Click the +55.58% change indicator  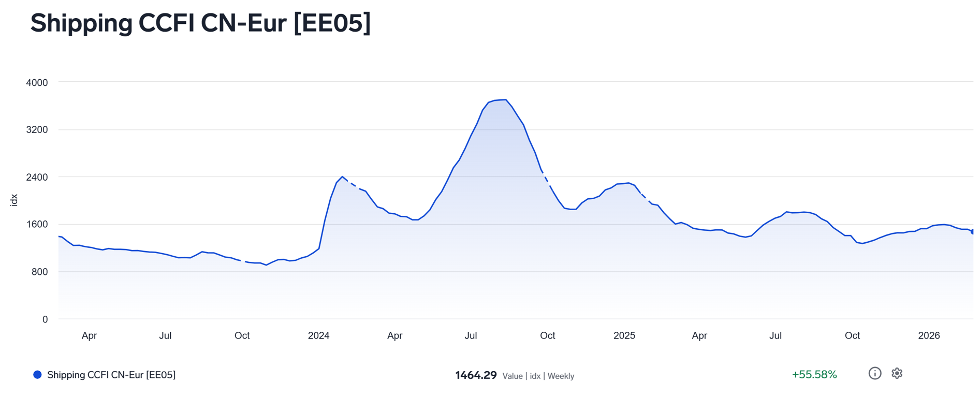click(814, 374)
